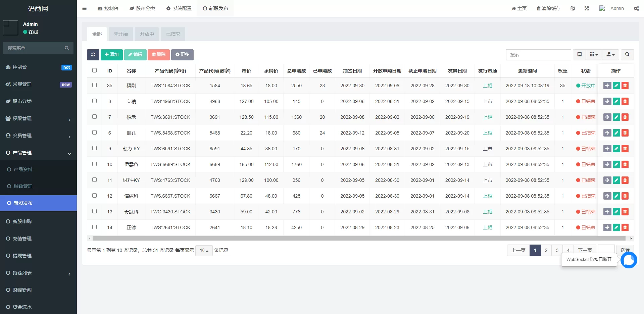Open the Admin user menu in header
The height and width of the screenshot is (314, 644).
pyautogui.click(x=611, y=8)
